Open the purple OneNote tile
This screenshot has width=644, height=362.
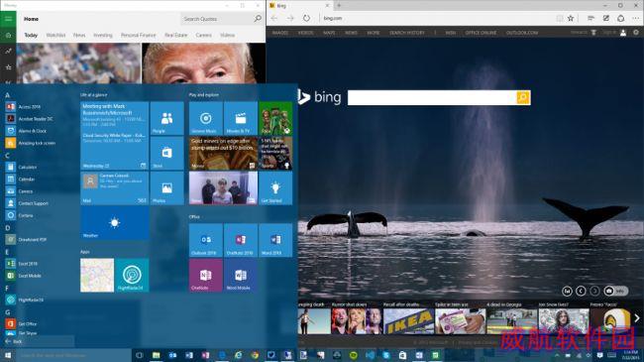coord(206,275)
